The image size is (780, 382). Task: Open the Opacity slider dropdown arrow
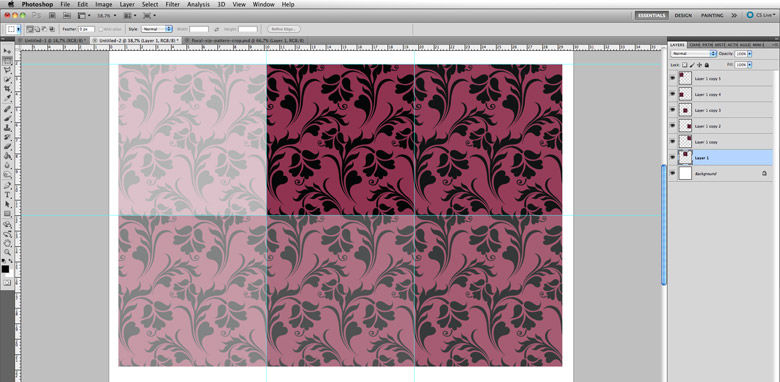tap(750, 53)
